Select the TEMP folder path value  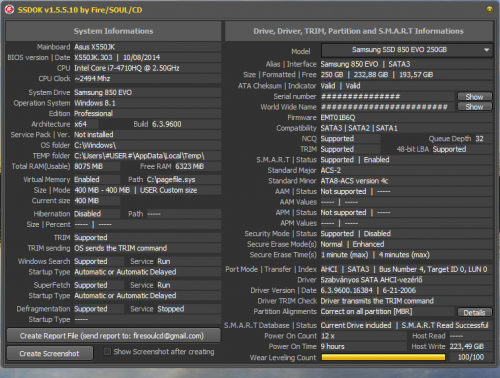point(139,156)
